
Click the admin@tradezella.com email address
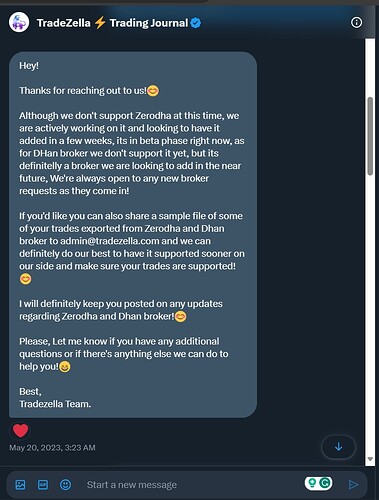click(x=135, y=241)
